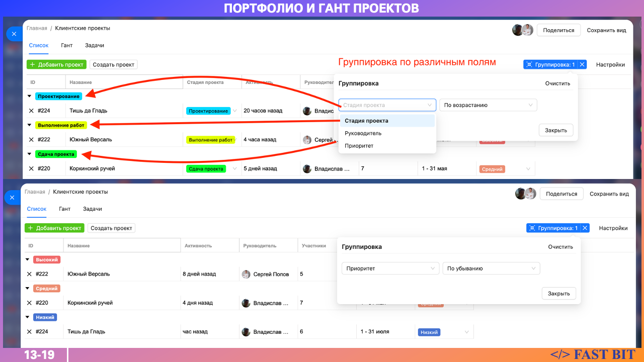Click Закрыть in the upper grouping popup
This screenshot has height=362, width=644.
click(556, 130)
